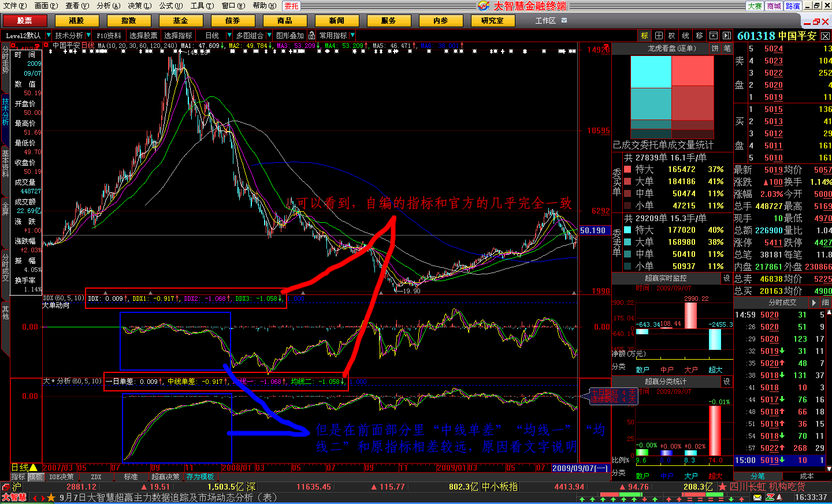Open the 日线 period dropdown arrow
Viewport: 832px width, 504px height.
[x=228, y=36]
